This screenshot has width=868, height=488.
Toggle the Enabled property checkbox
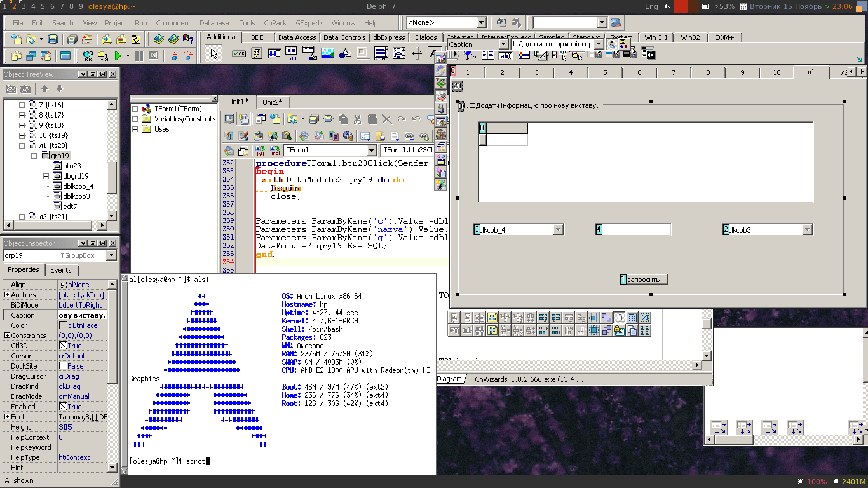pos(63,407)
